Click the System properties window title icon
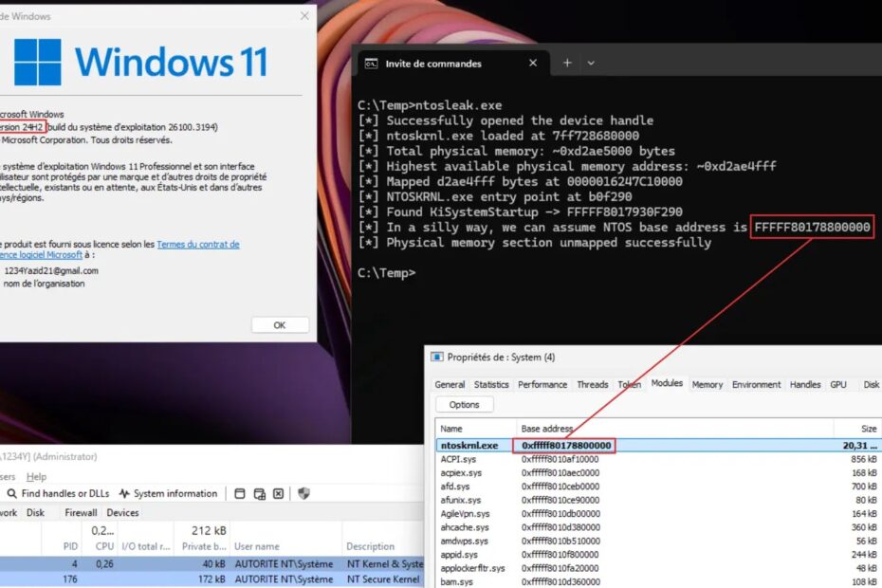882x588 pixels. point(436,357)
